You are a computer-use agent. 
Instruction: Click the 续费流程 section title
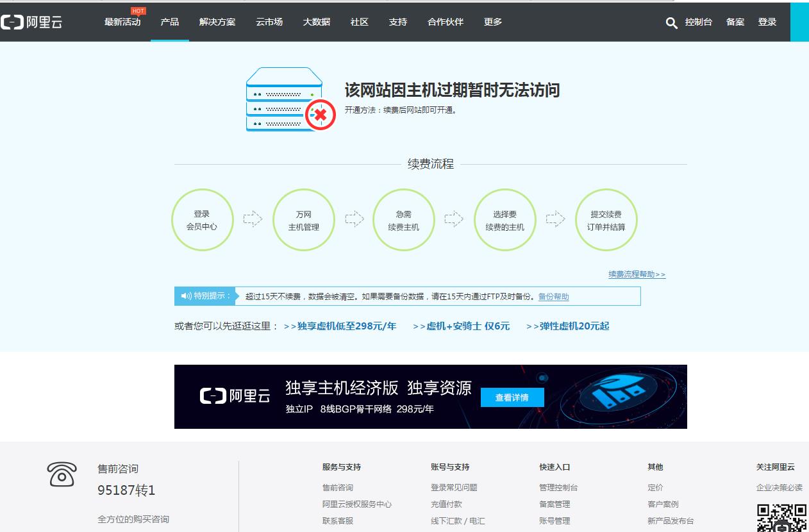pyautogui.click(x=431, y=164)
